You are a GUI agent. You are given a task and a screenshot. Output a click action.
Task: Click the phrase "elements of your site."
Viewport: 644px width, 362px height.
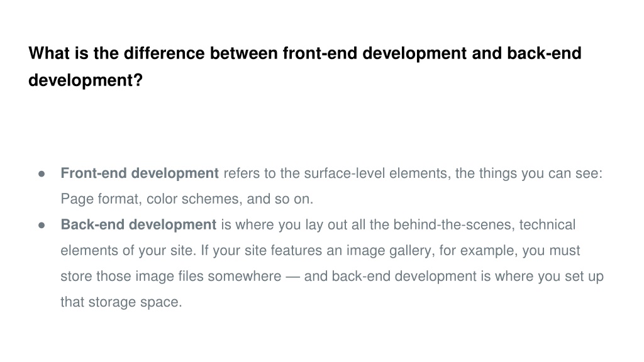click(128, 251)
